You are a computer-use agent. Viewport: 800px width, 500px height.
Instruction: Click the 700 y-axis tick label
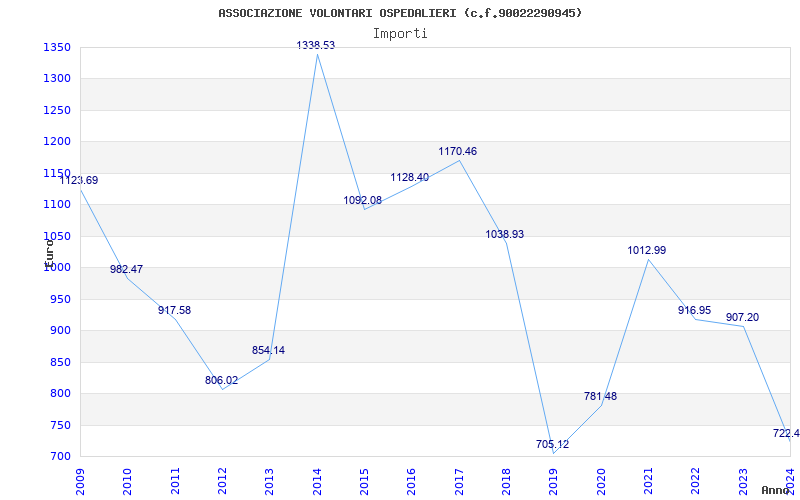(x=59, y=456)
